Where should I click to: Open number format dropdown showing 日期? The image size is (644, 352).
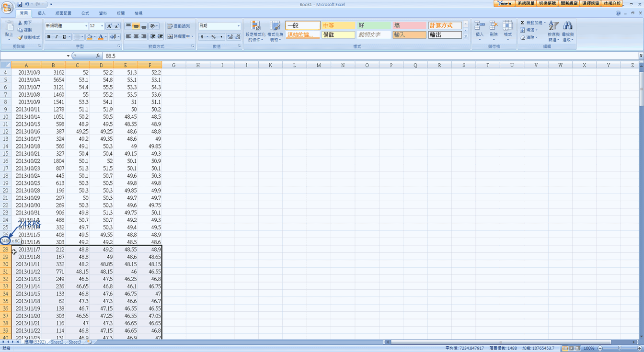[x=239, y=26]
